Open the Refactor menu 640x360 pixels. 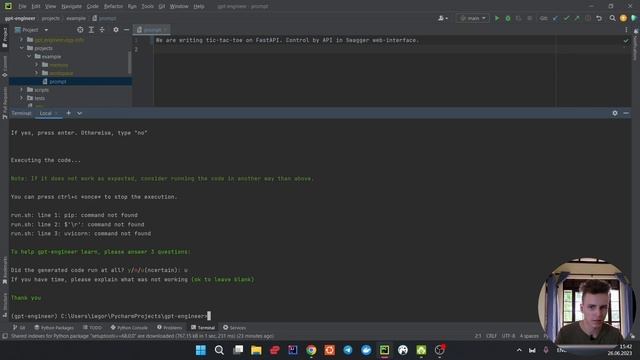pyautogui.click(x=113, y=7)
